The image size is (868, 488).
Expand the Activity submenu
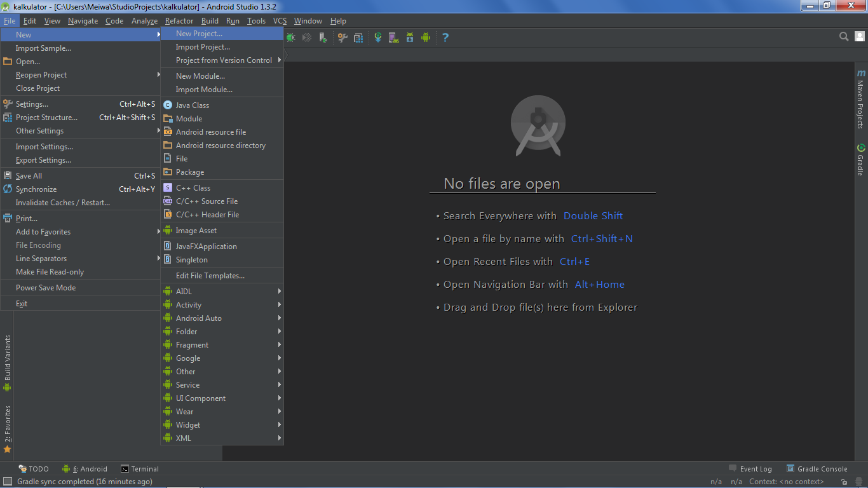tap(222, 305)
